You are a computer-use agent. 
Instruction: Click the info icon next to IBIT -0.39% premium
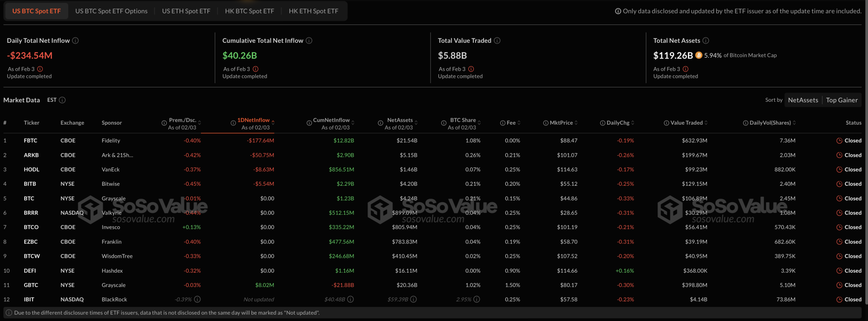tap(198, 299)
